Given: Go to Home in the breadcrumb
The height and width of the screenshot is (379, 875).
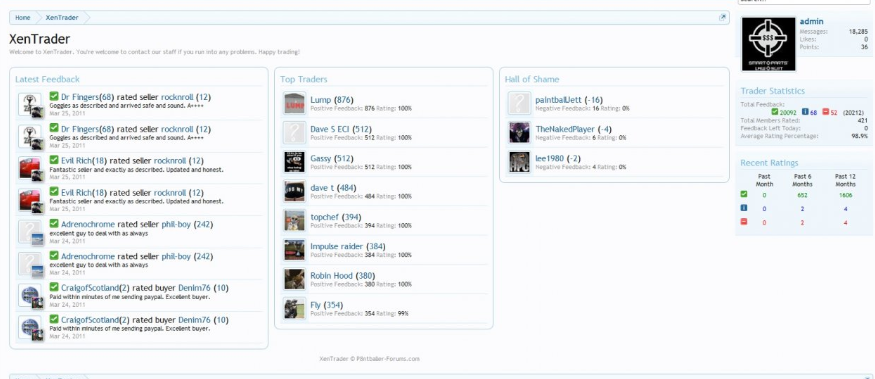Looking at the screenshot, I should (x=22, y=17).
